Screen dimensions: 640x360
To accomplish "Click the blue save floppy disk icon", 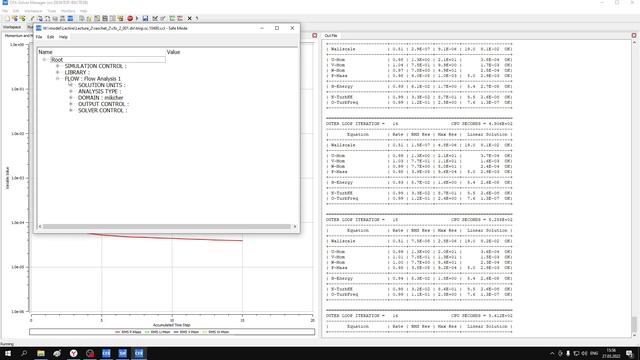I will 145,18.
